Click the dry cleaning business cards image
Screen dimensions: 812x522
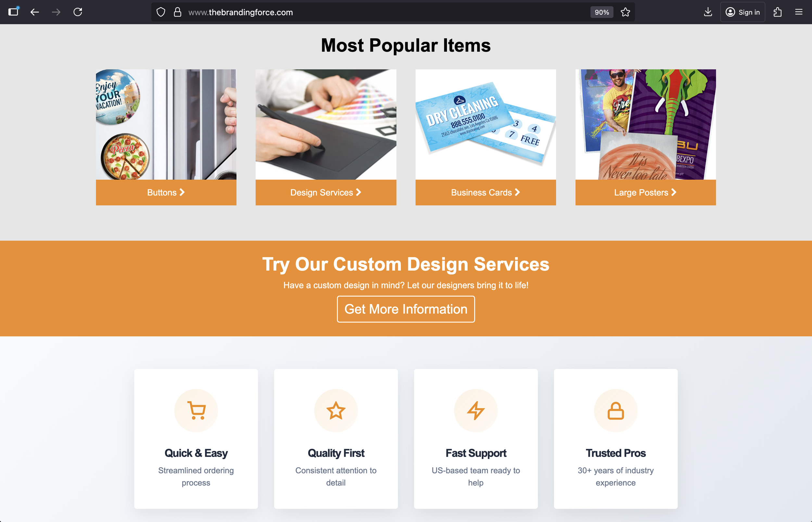tap(486, 124)
